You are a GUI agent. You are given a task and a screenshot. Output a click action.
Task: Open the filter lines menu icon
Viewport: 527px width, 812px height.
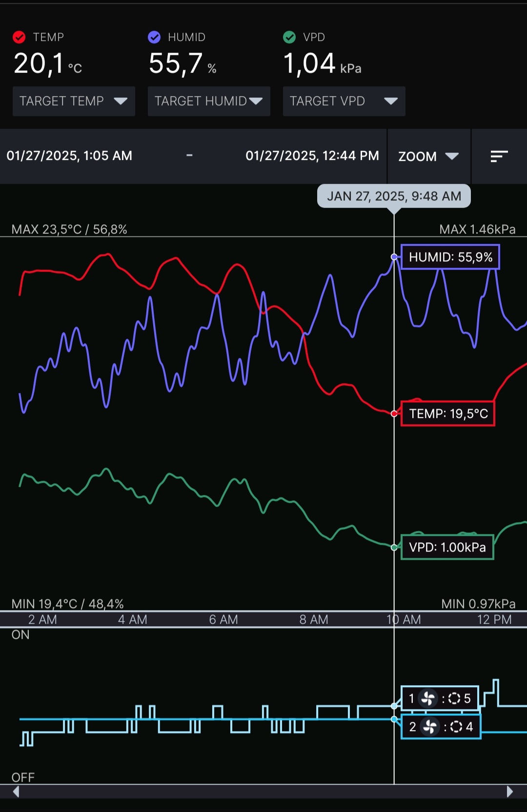tap(499, 157)
